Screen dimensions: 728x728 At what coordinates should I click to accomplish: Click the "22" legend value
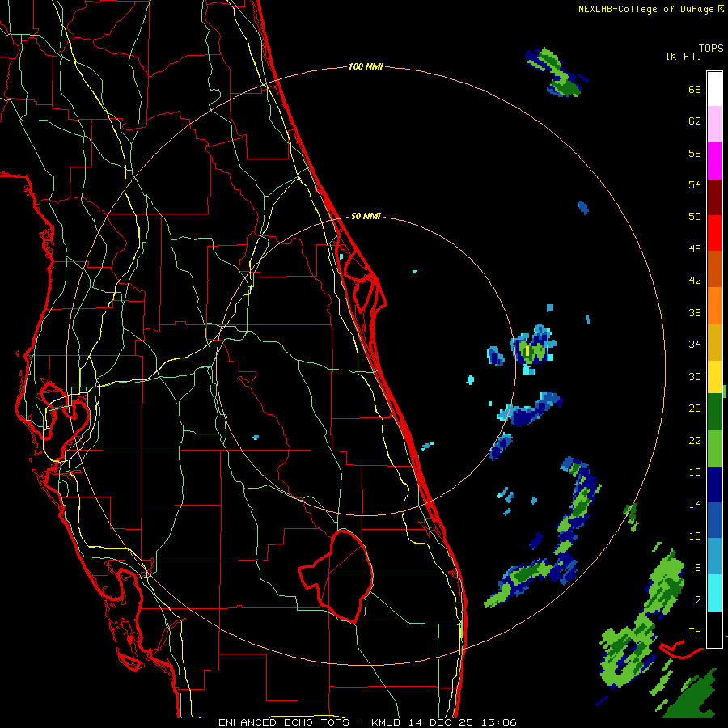point(695,441)
